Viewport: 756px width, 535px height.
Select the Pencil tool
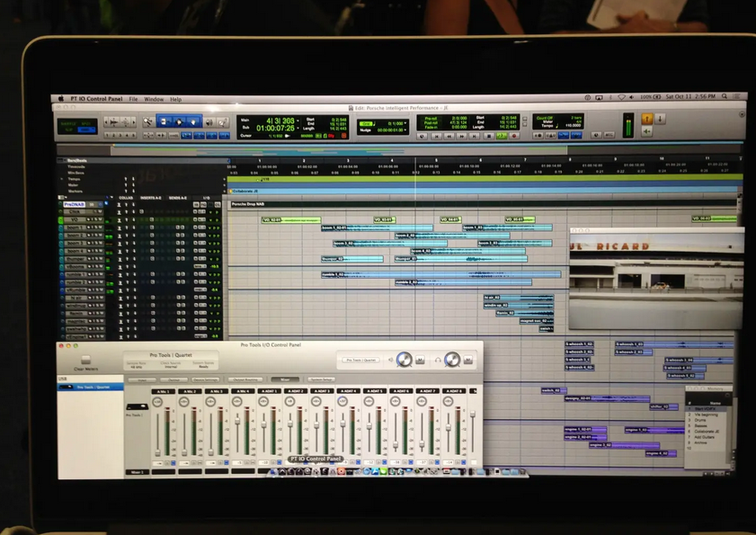pos(223,122)
